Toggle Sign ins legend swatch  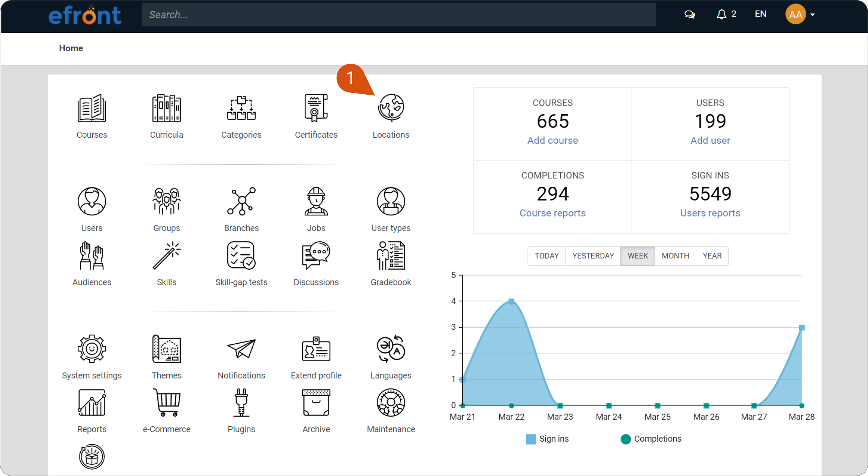pos(531,439)
